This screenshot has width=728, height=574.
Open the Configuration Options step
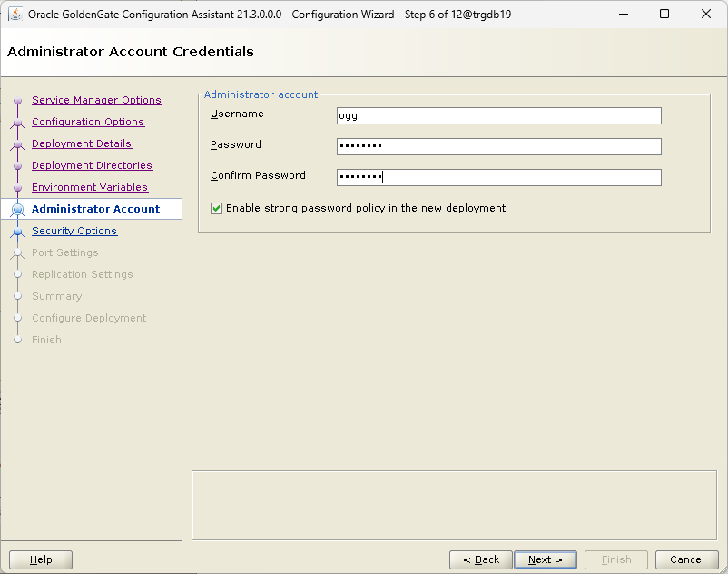(88, 122)
